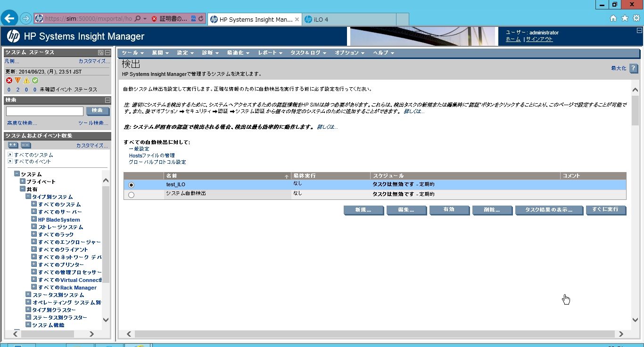Open the 展開 menu
This screenshot has width=644, height=347.
click(x=160, y=53)
